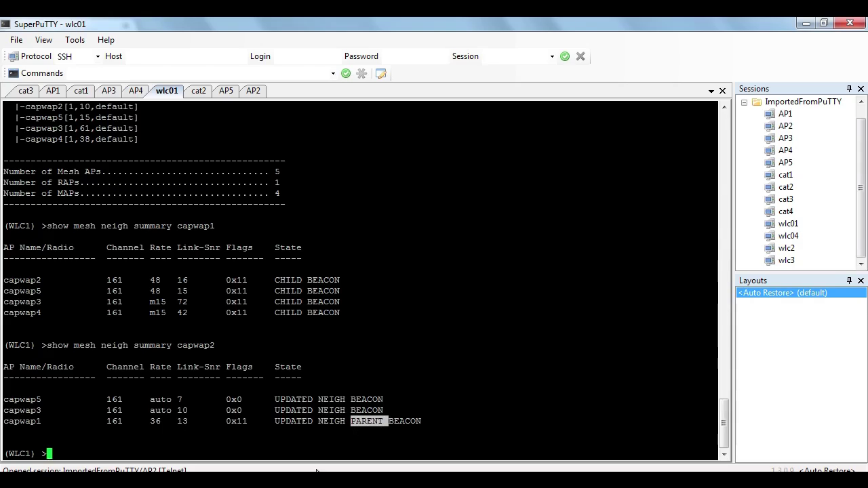Select AP1 session in the tree
868x488 pixels.
pyautogui.click(x=785, y=114)
